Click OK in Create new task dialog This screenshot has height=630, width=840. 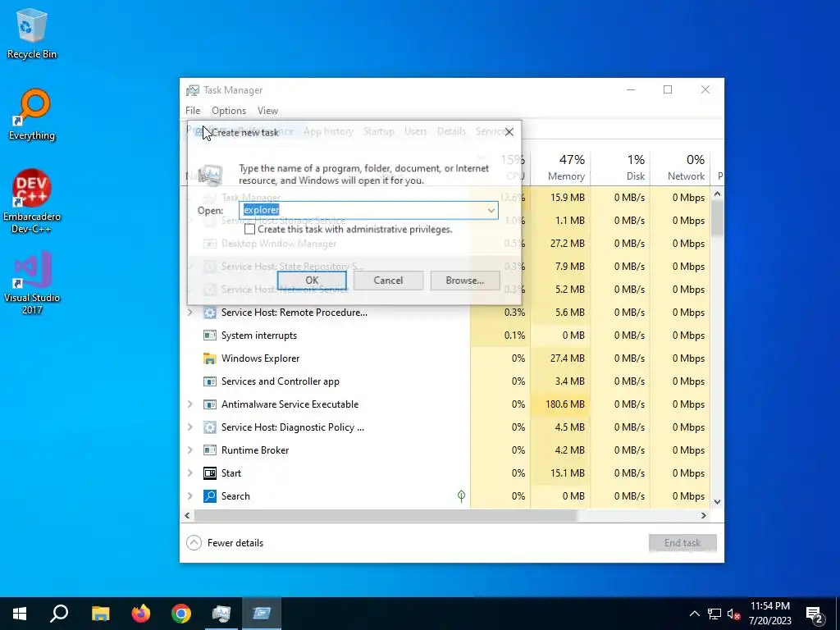coord(312,281)
